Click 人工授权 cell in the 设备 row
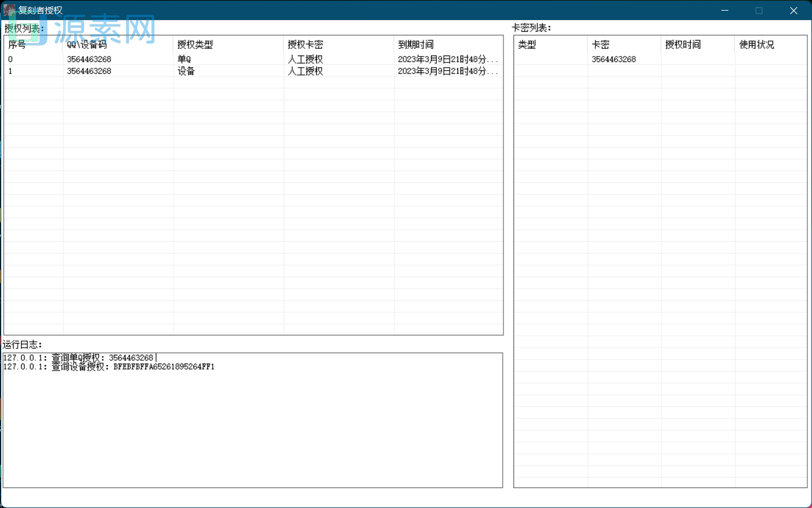Viewport: 812px width, 508px height. [305, 71]
